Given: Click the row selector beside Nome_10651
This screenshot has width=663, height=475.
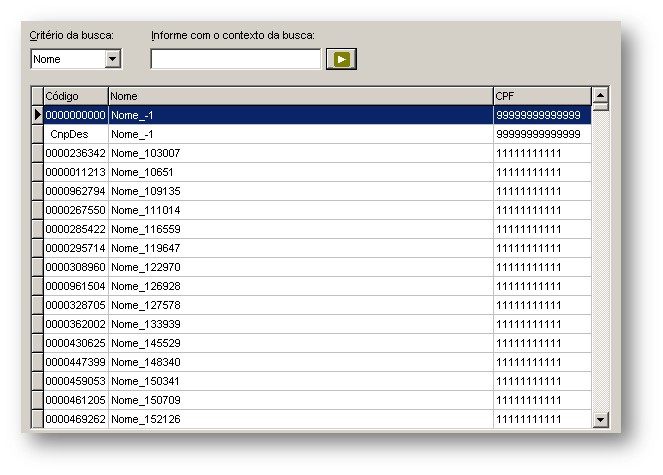Looking at the screenshot, I should [38, 172].
